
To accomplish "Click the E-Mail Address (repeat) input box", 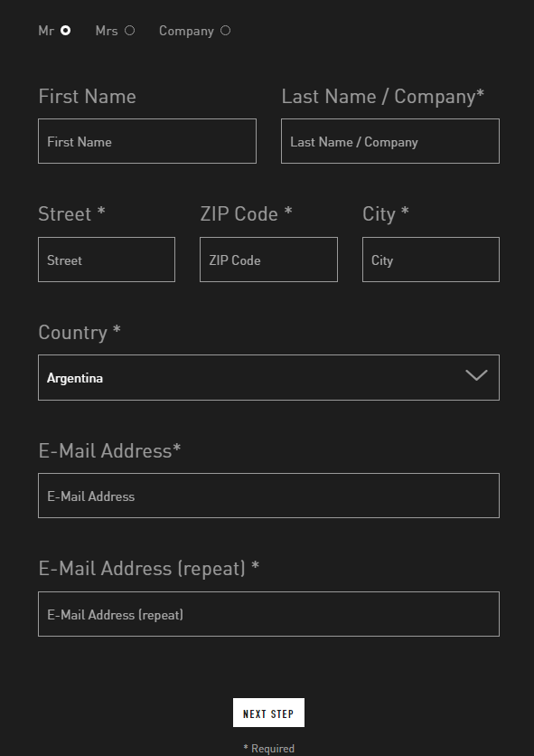I will click(268, 614).
